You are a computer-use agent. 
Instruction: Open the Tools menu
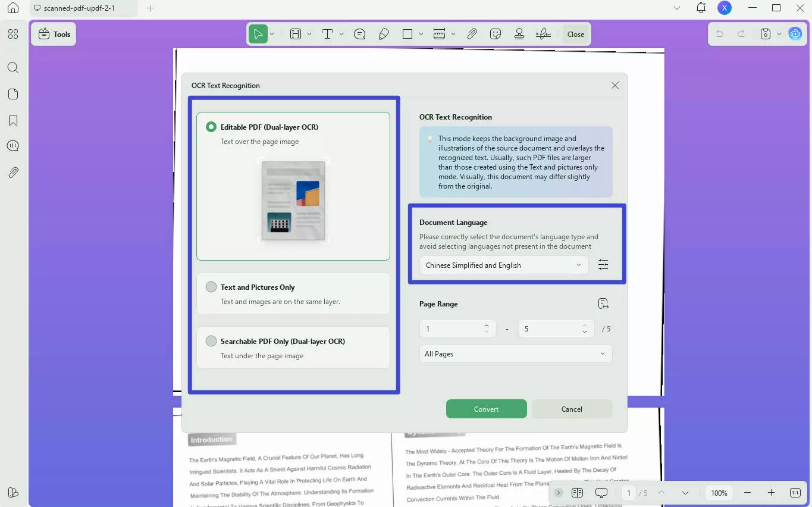[x=54, y=34]
